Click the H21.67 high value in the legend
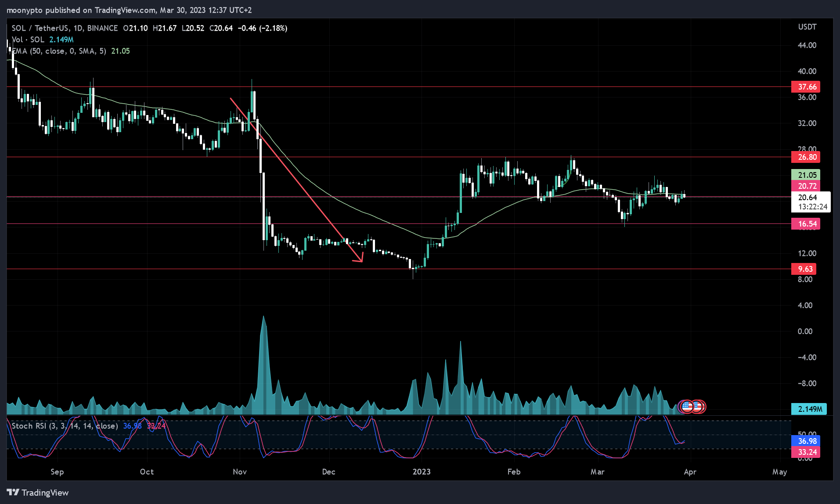840x504 pixels. [164, 28]
